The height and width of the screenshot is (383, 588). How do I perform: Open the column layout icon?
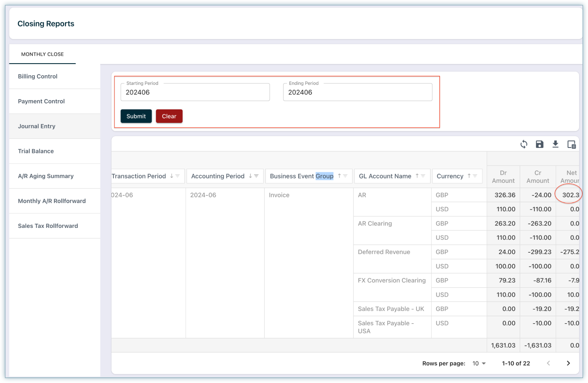tap(571, 144)
